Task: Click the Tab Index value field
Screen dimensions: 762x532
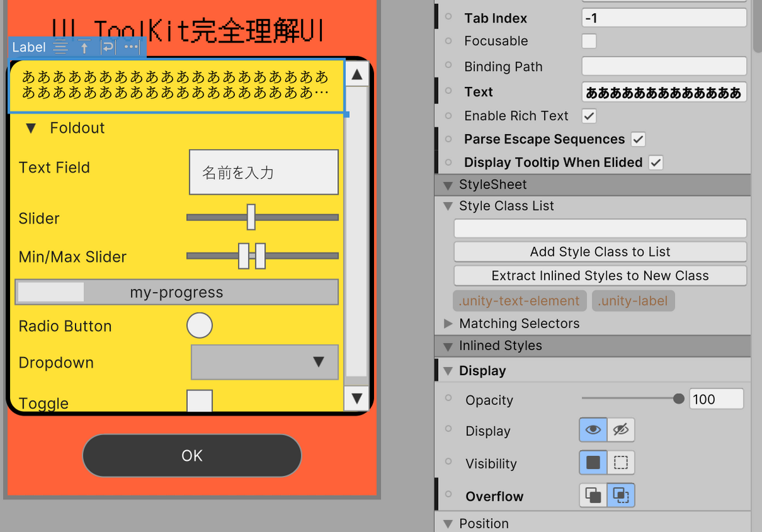Action: pyautogui.click(x=664, y=18)
